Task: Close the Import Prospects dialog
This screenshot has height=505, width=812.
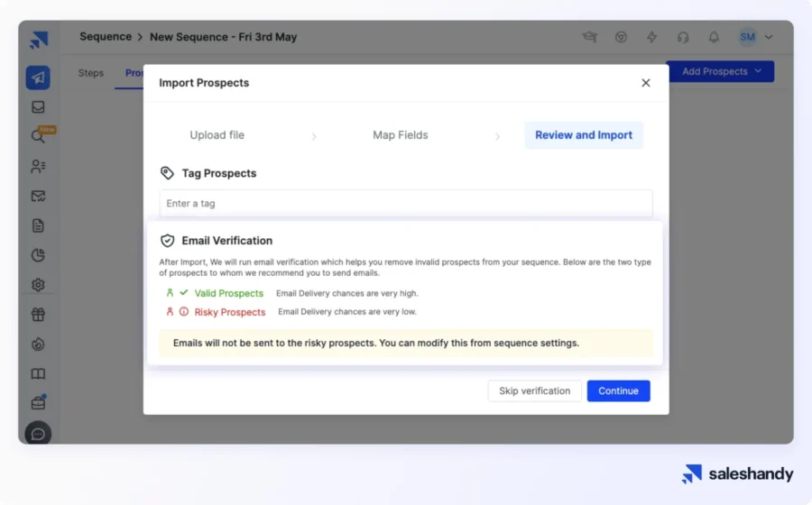Action: tap(645, 83)
